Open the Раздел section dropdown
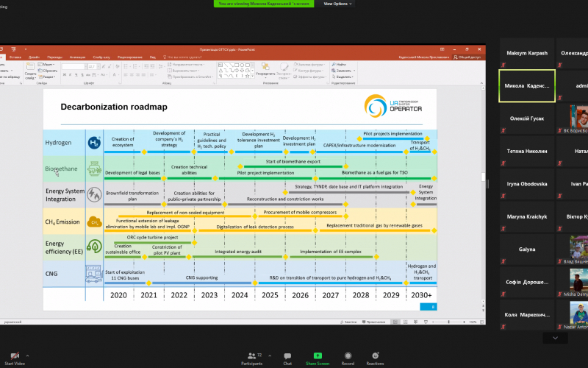Screen dimensions: 588x368 pyautogui.click(x=47, y=77)
